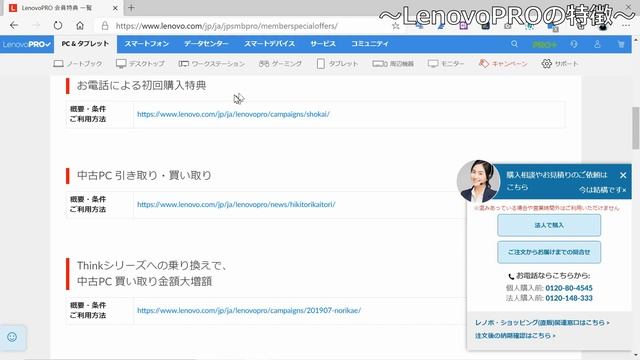Open PC＆タブレット menu tab
This screenshot has height=360, width=640.
(85, 44)
